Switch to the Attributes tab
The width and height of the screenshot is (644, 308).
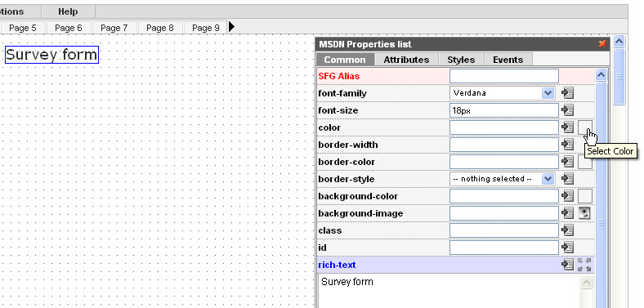pyautogui.click(x=406, y=60)
